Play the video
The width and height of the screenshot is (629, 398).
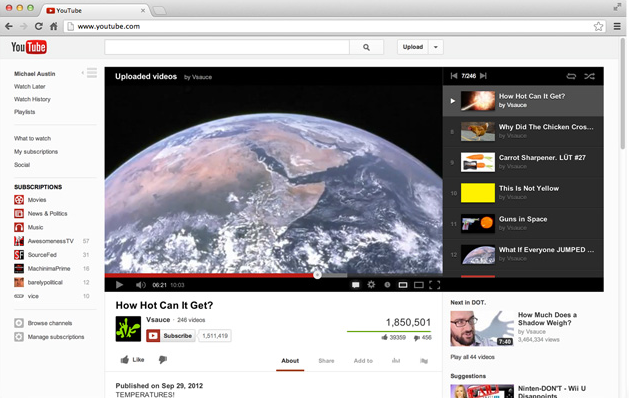[x=119, y=285]
